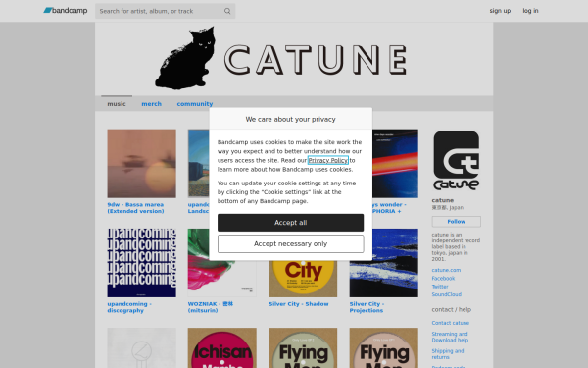588x368 pixels.
Task: Open the Contact catune link
Action: (451, 323)
